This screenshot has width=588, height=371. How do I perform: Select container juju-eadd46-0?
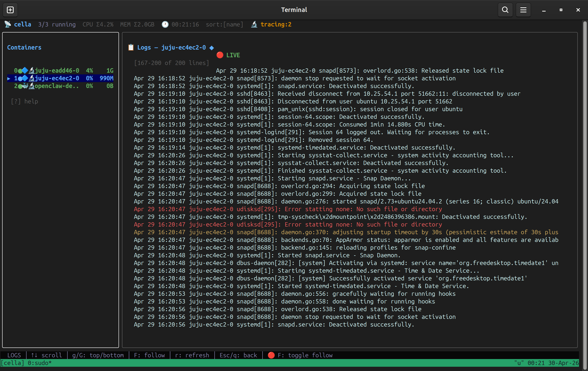(x=60, y=71)
